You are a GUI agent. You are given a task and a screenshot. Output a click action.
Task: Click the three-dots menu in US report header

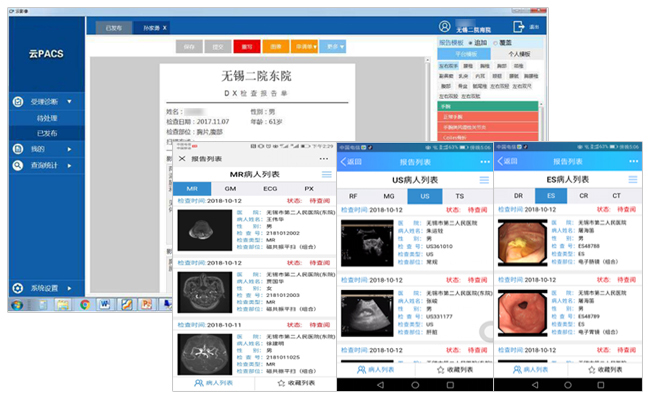485,162
